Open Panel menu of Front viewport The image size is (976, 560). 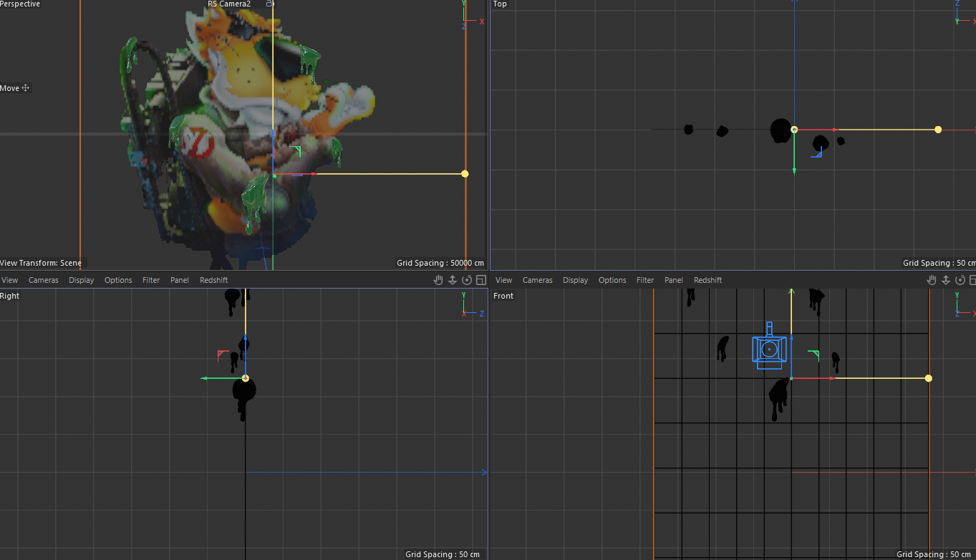[674, 280]
